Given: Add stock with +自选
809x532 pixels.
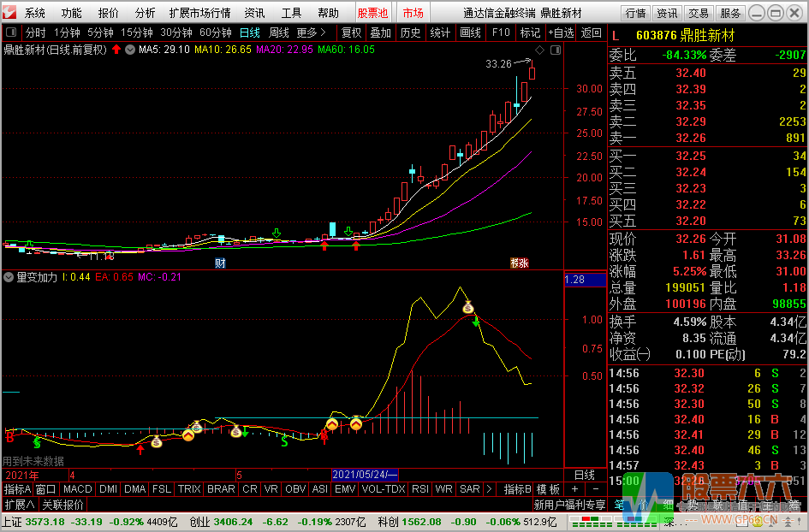Looking at the screenshot, I should click(561, 33).
